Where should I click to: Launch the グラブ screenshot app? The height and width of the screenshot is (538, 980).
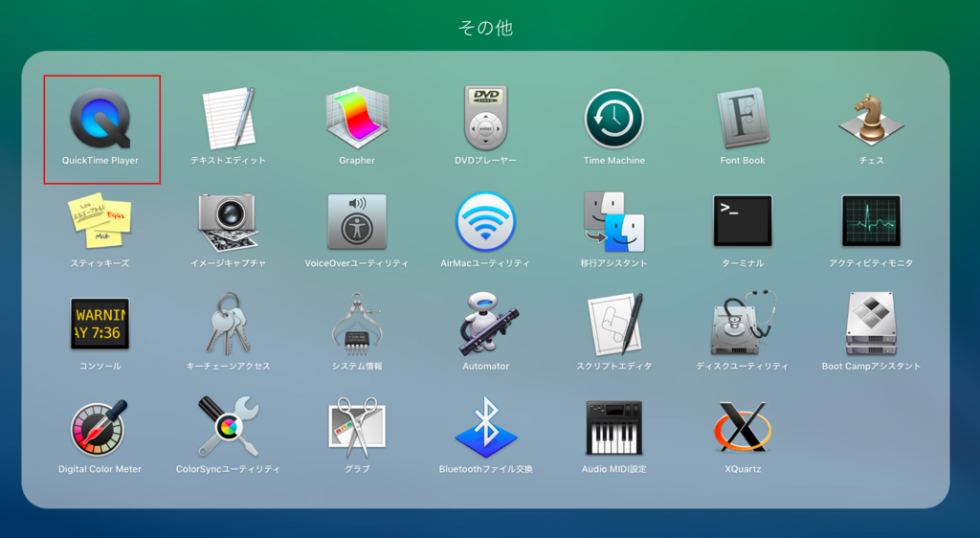click(357, 427)
